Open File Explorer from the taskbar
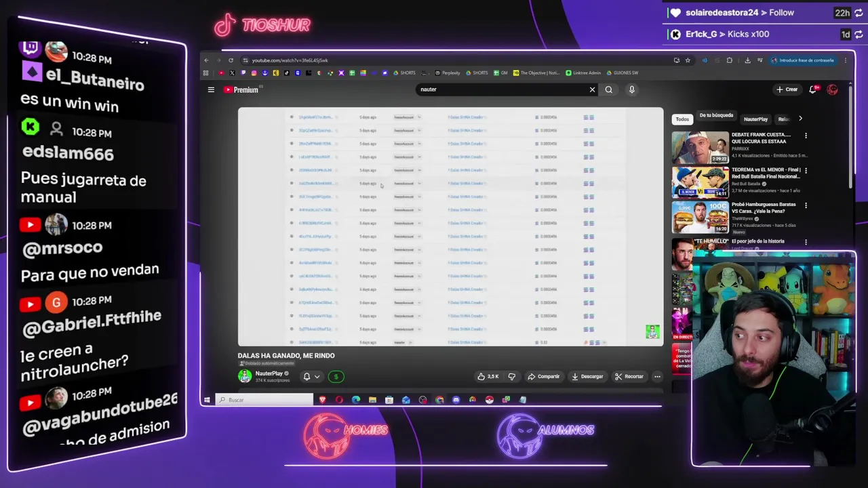This screenshot has width=868, height=488. pyautogui.click(x=372, y=400)
